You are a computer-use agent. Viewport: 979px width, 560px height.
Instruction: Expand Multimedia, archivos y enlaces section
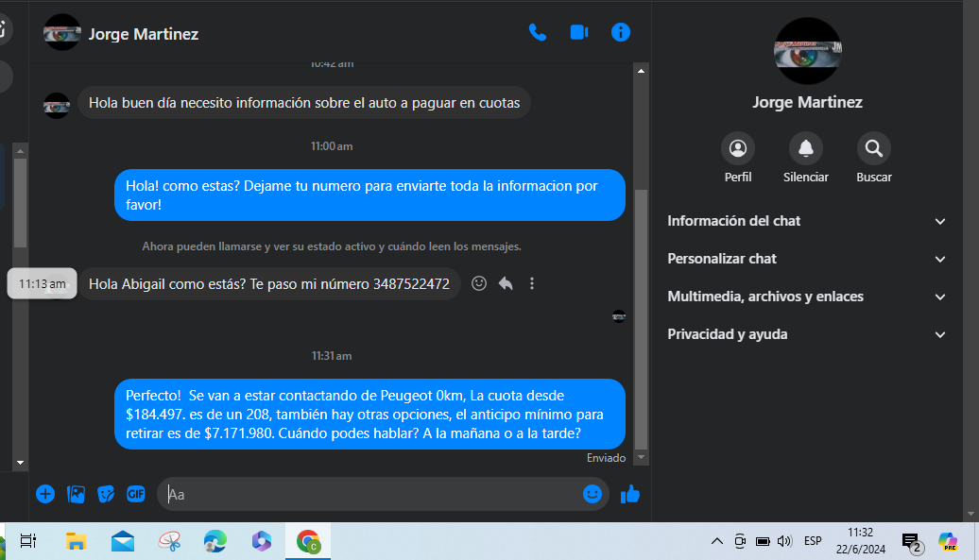[806, 297]
